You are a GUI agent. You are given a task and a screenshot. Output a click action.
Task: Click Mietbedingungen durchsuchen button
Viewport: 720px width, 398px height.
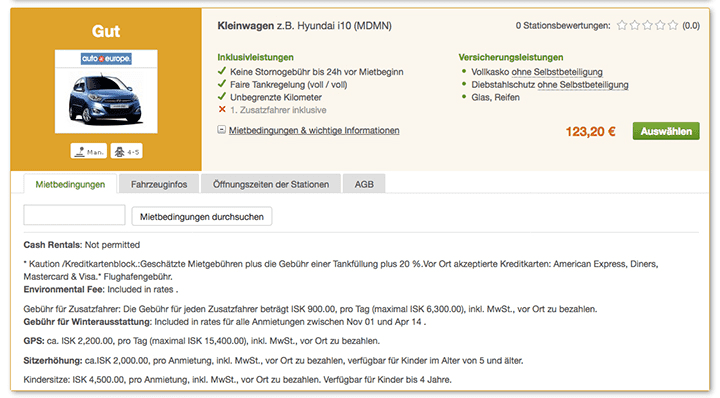pyautogui.click(x=202, y=217)
